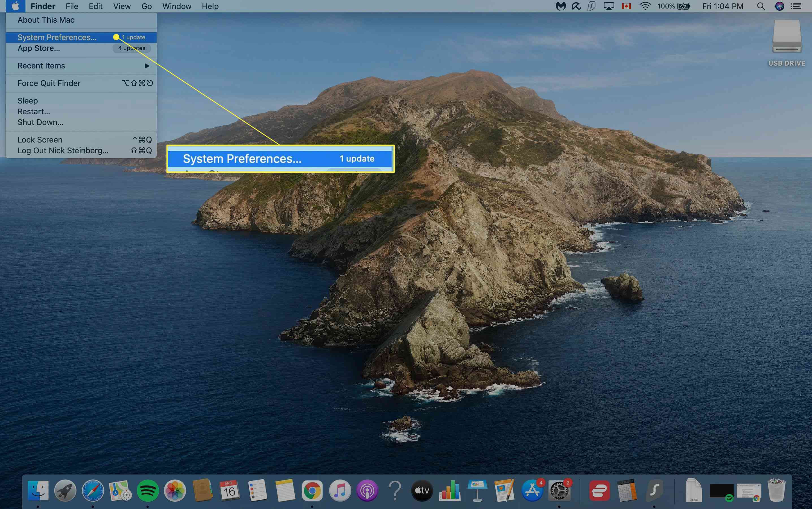This screenshot has height=509, width=812.
Task: Click the Maps icon in Dock
Action: pos(120,490)
